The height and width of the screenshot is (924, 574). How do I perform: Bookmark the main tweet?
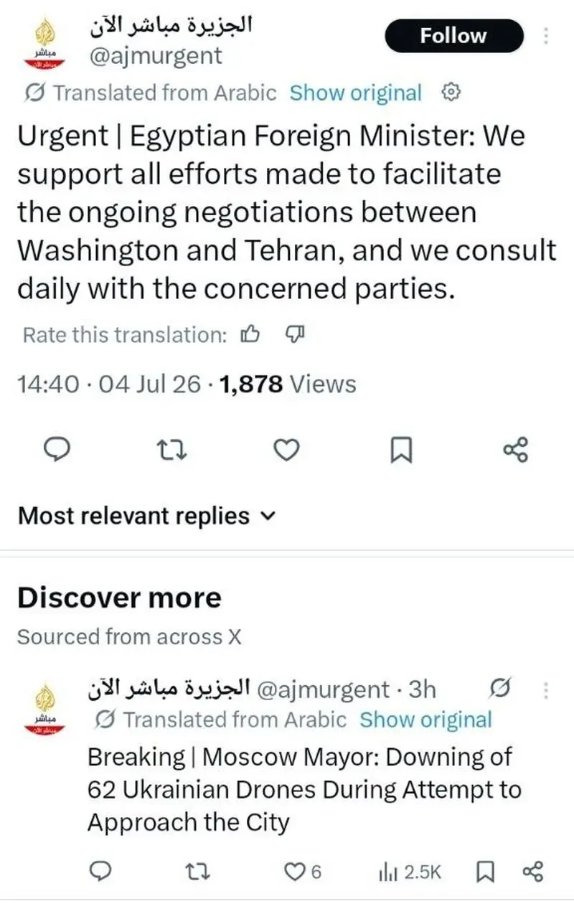[x=401, y=451]
